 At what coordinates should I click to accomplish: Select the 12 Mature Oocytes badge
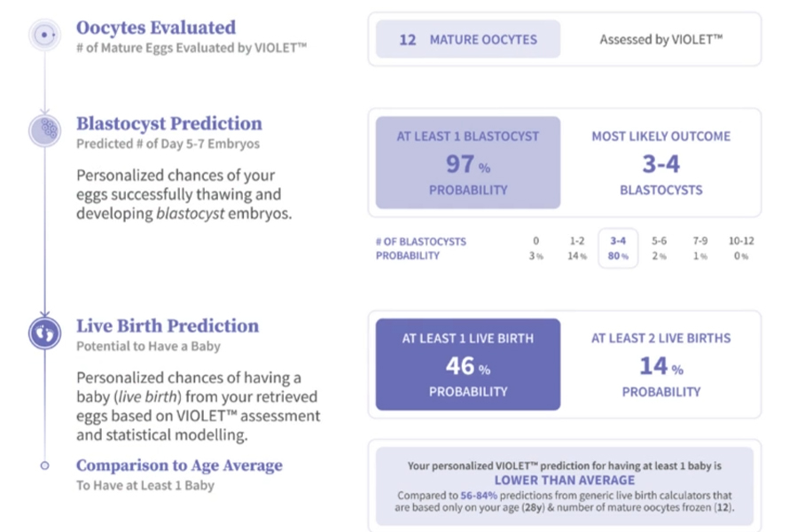coord(467,40)
